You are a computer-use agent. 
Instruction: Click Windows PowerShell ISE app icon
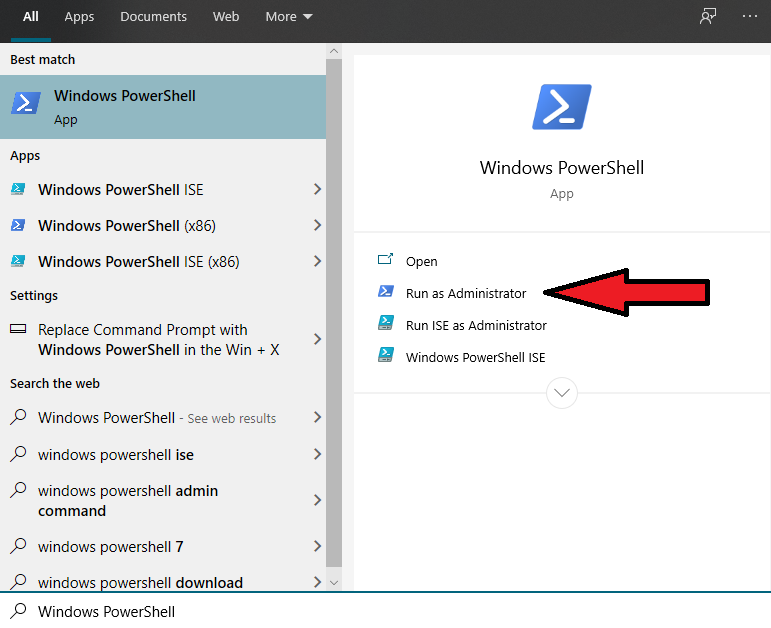click(x=18, y=189)
